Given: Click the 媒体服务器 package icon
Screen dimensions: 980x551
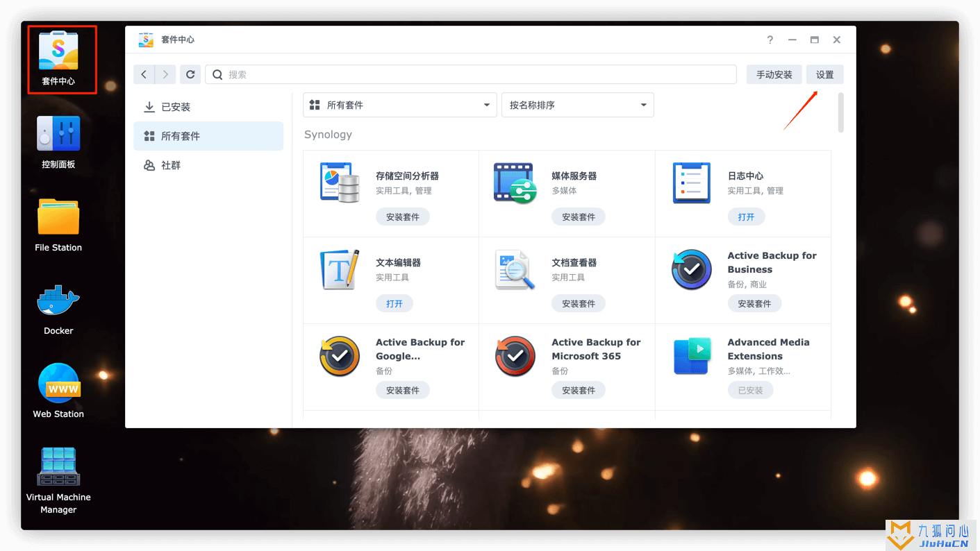Looking at the screenshot, I should (x=515, y=183).
